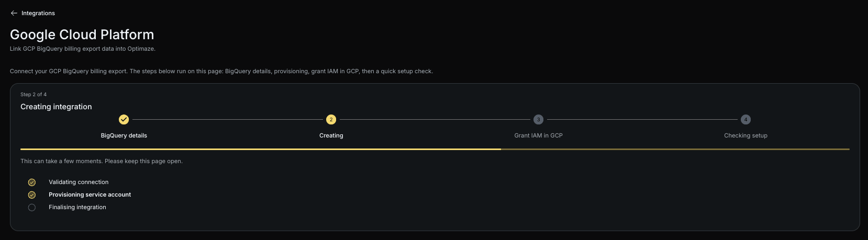Viewport: 868px width, 240px height.
Task: Click the Validating connection text
Action: [79, 182]
